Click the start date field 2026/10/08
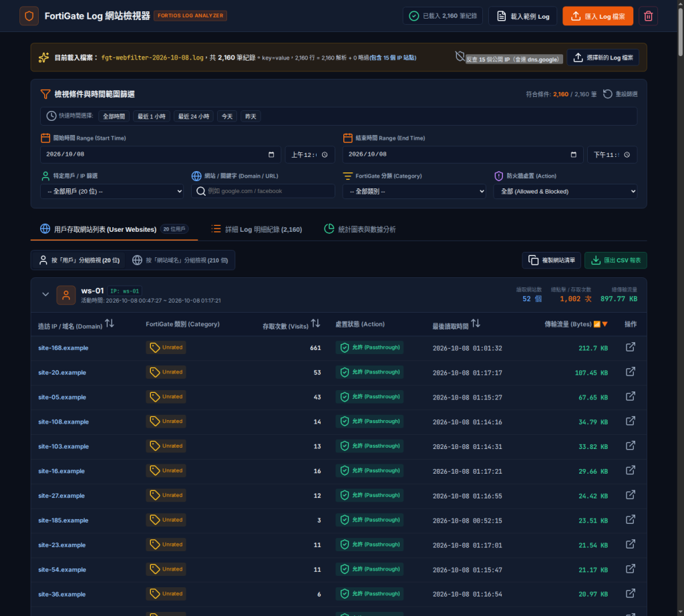684x616 pixels. tap(160, 154)
